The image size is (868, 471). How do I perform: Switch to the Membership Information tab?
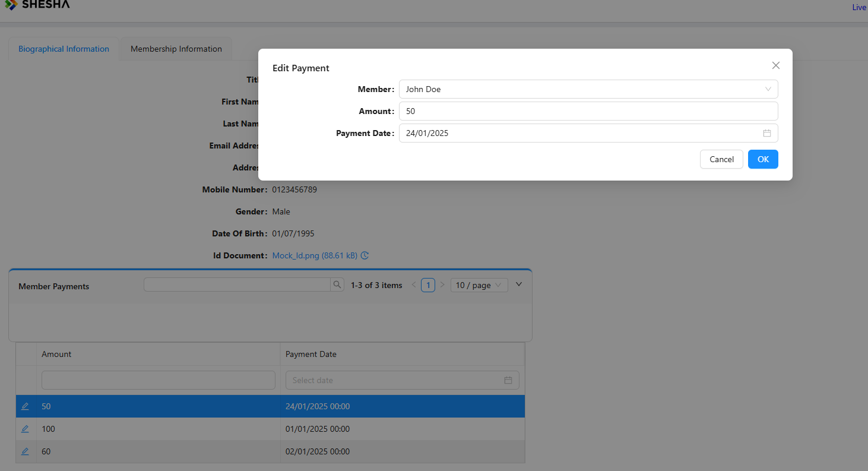(x=176, y=49)
